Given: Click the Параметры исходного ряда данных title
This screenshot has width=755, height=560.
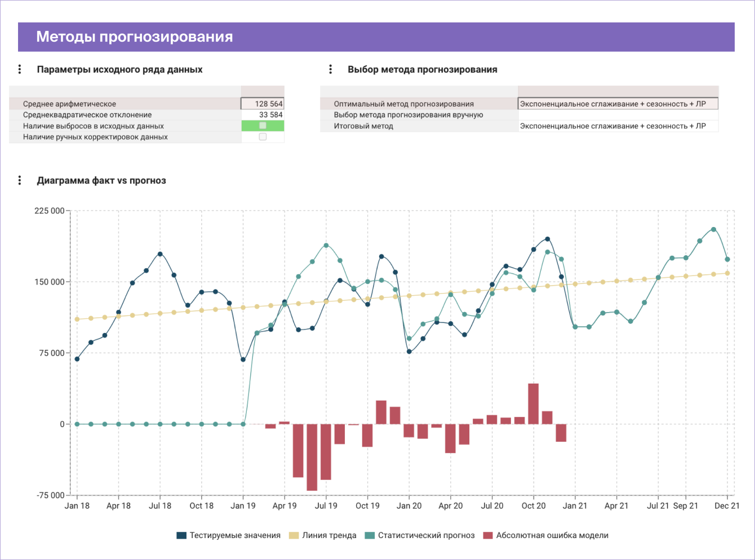Looking at the screenshot, I should click(x=119, y=69).
